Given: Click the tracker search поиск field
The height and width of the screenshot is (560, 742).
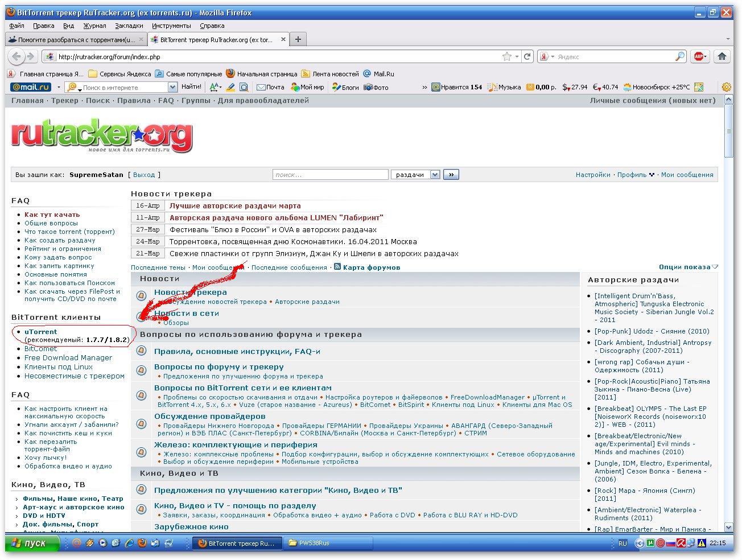Looking at the screenshot, I should [330, 175].
